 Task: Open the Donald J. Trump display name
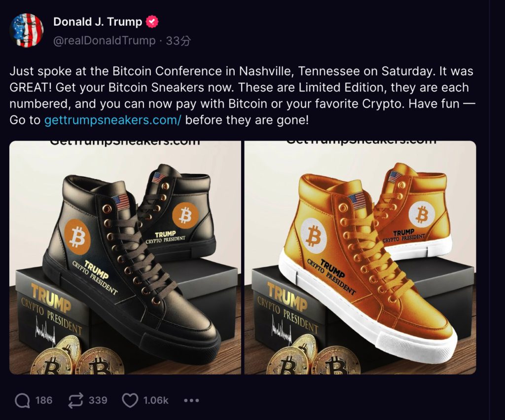[x=98, y=22]
